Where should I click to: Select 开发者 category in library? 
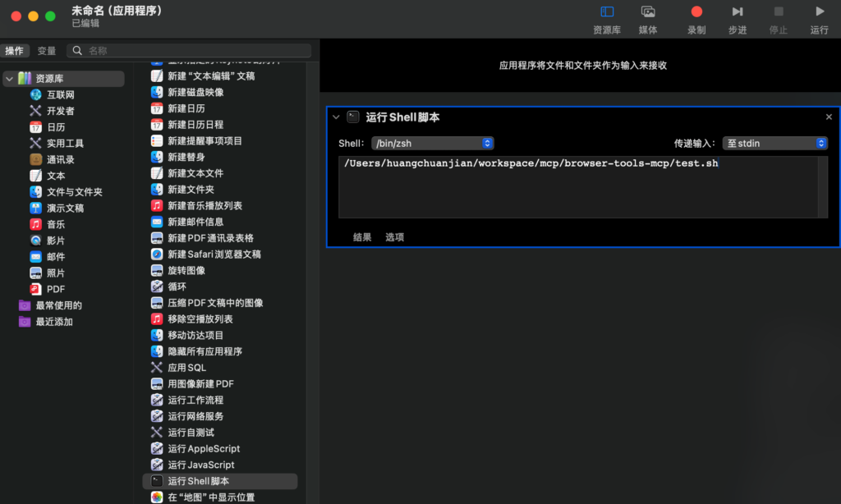(60, 111)
